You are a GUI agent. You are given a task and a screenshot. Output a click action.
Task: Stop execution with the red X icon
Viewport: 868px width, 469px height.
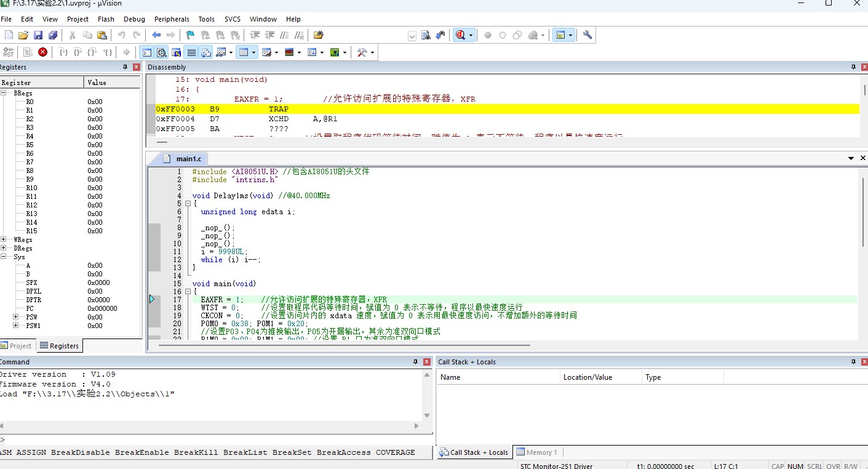[x=42, y=52]
